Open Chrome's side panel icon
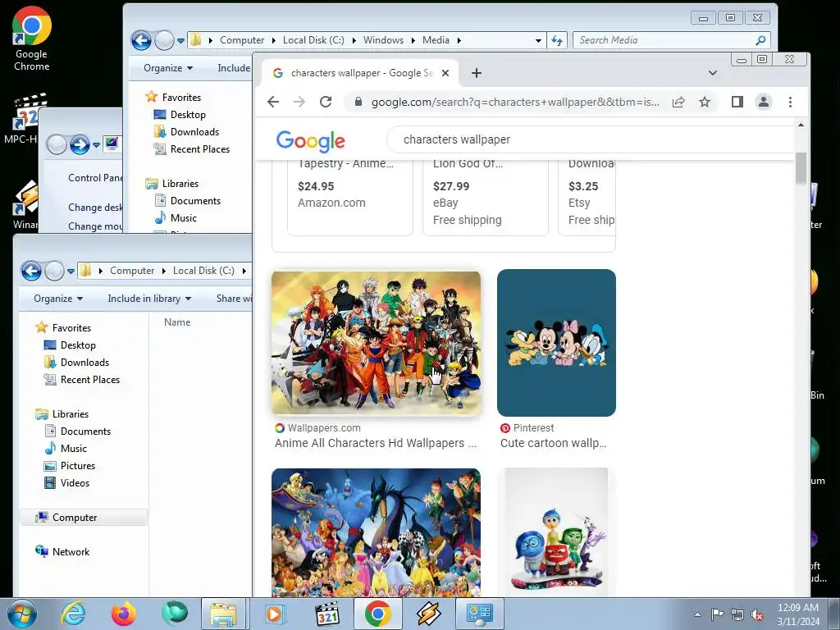Viewport: 840px width, 630px height. point(737,102)
